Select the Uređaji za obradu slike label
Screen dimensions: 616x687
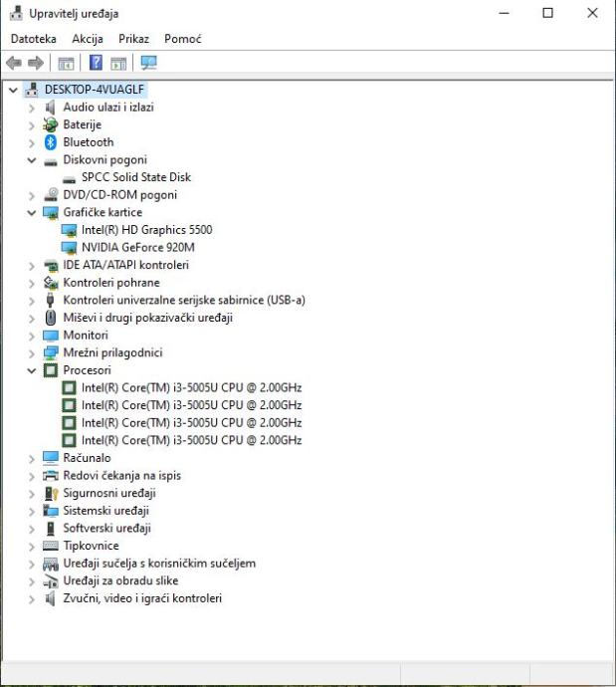click(x=120, y=580)
